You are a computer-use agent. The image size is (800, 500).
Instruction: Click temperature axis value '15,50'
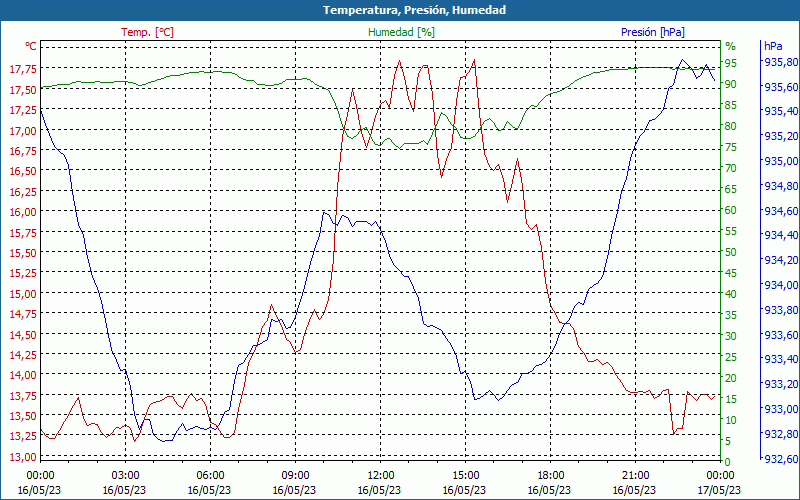click(x=22, y=253)
